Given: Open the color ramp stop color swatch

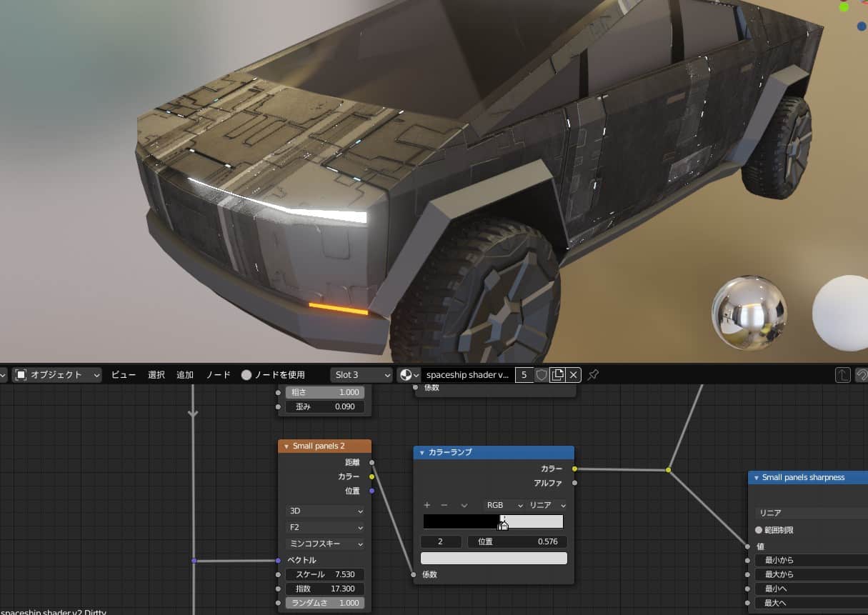Looking at the screenshot, I should tap(494, 558).
